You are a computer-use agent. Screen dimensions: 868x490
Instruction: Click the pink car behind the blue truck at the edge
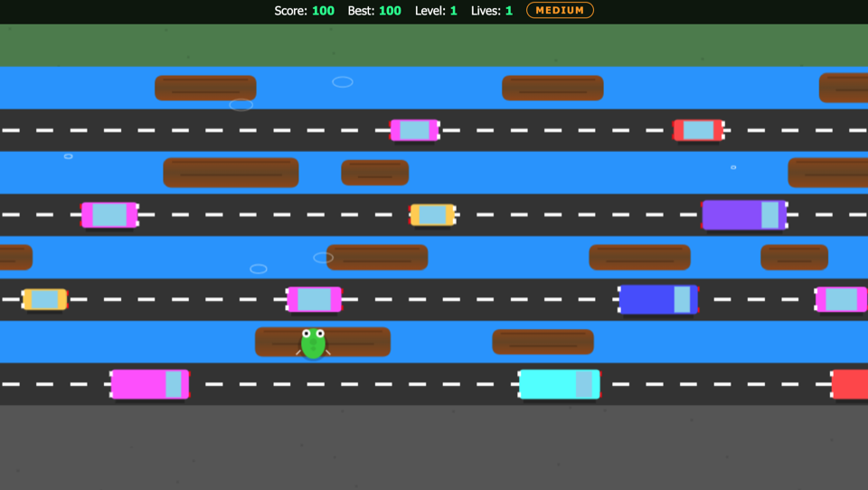[x=841, y=299]
